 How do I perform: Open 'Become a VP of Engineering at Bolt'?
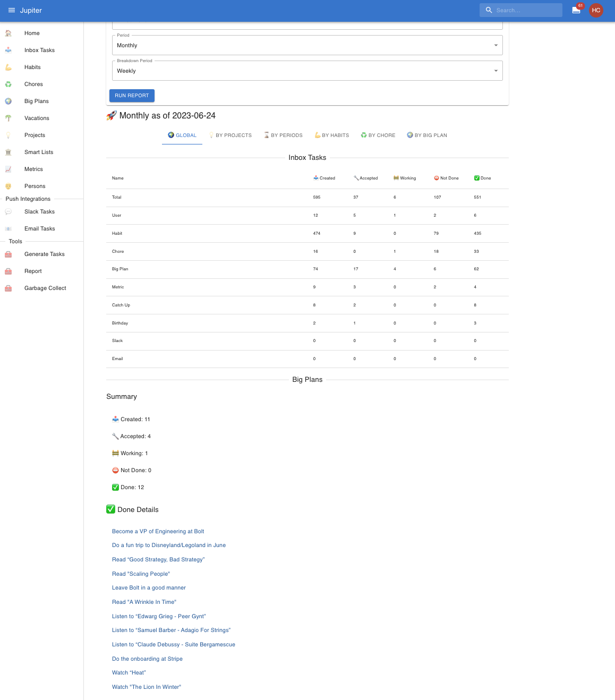point(158,532)
